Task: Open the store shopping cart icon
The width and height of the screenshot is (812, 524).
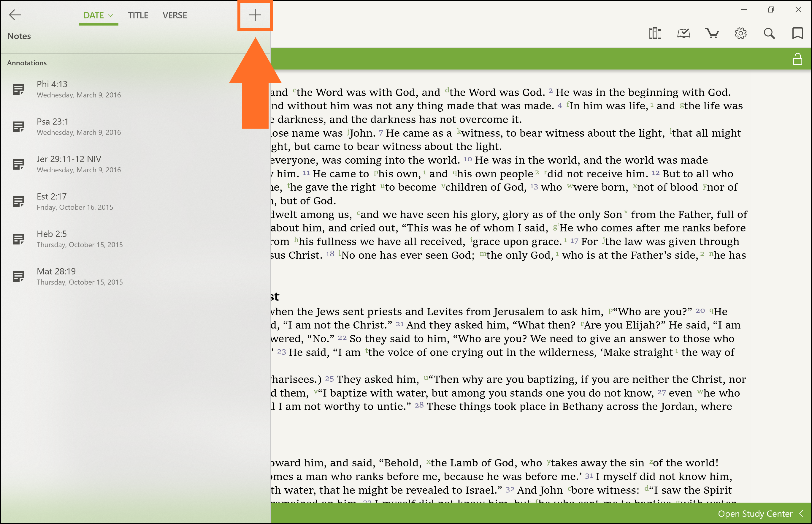Action: [712, 33]
